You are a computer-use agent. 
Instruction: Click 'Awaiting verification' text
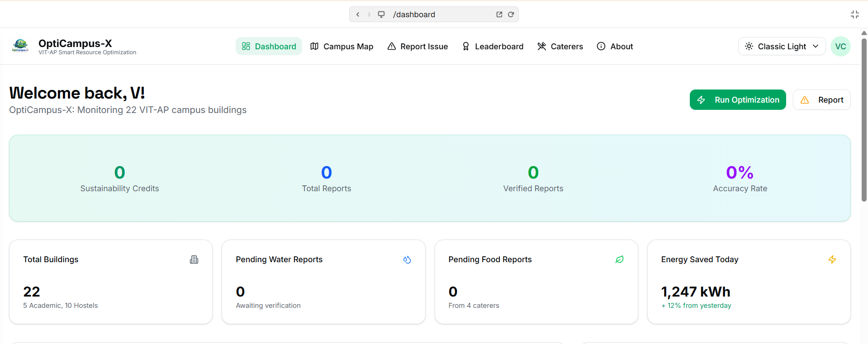tap(268, 306)
